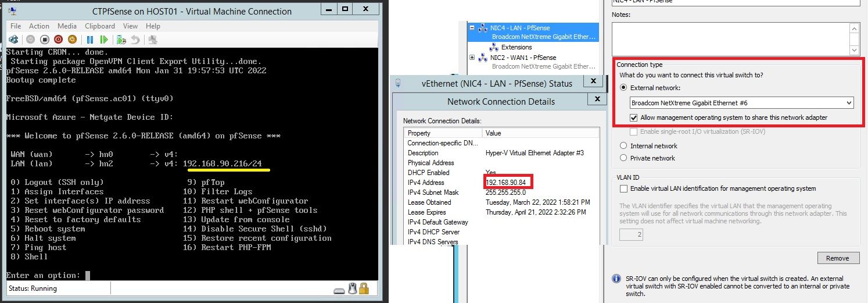Click the IPv4 Subnet Mask value 255.255.255.0
868x303 pixels.
point(505,193)
